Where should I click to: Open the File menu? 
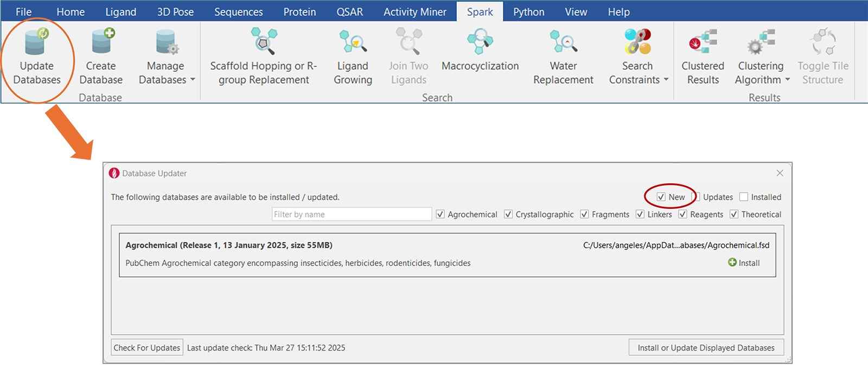(24, 12)
